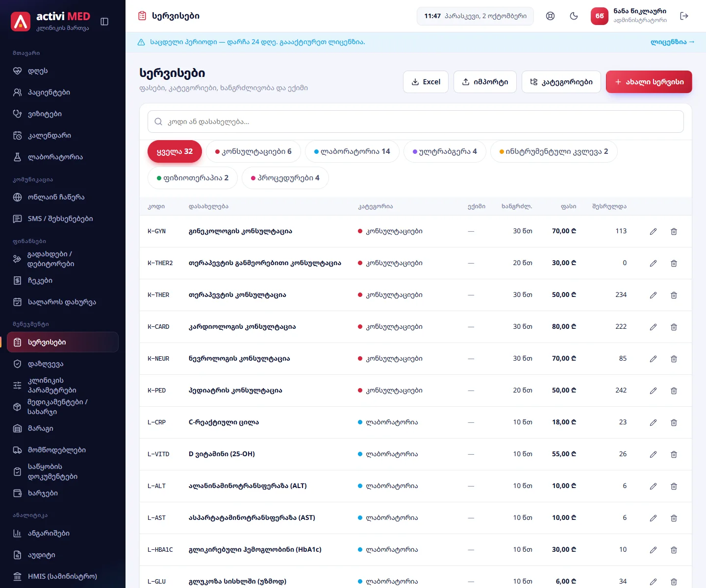Delete the L-ALT service

tap(674, 486)
